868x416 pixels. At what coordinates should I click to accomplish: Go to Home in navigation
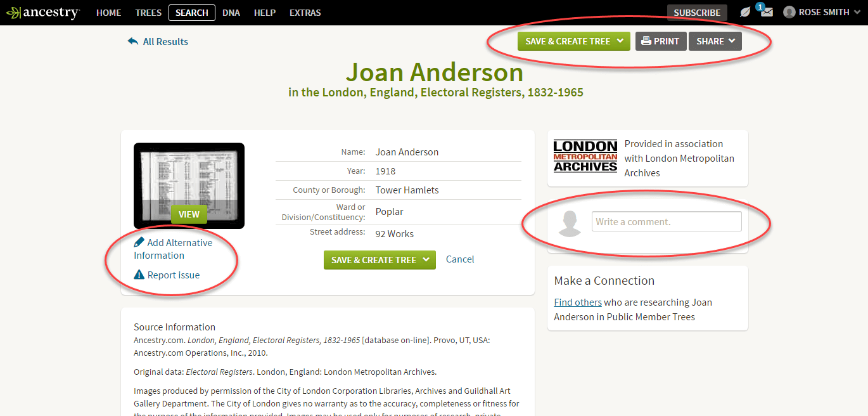click(x=108, y=13)
